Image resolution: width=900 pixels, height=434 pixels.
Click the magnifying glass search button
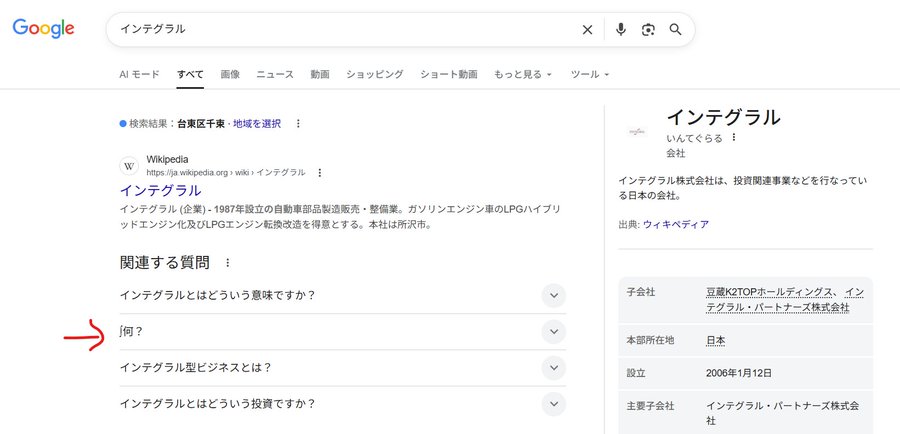(x=676, y=30)
